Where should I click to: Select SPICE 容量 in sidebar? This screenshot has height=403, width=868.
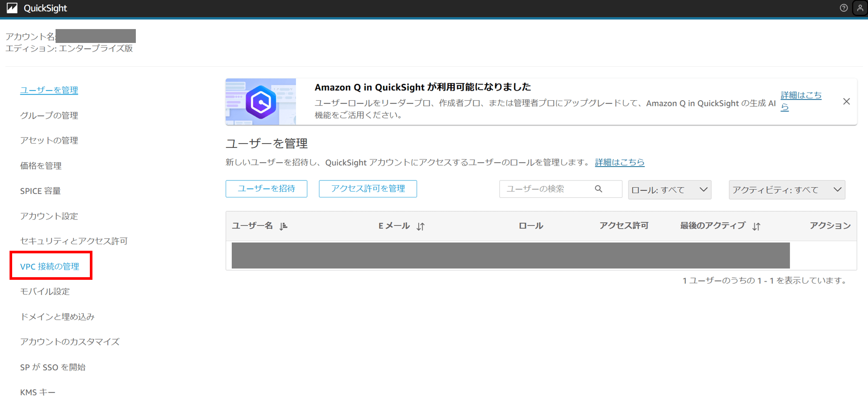click(40, 191)
